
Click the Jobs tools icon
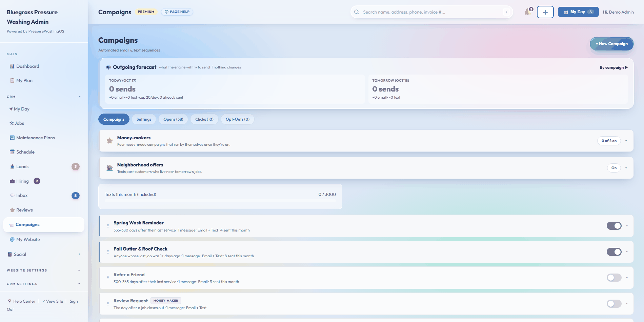click(12, 123)
